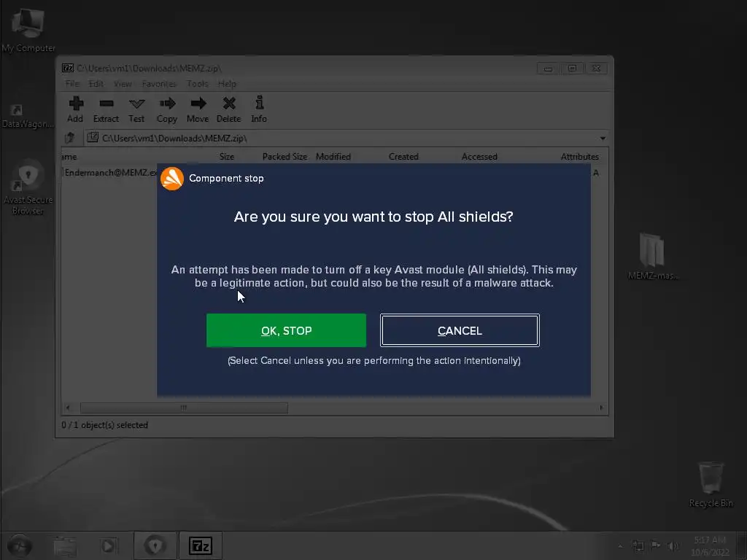
Task: Select the My Computer desktop icon
Action: coord(28,29)
